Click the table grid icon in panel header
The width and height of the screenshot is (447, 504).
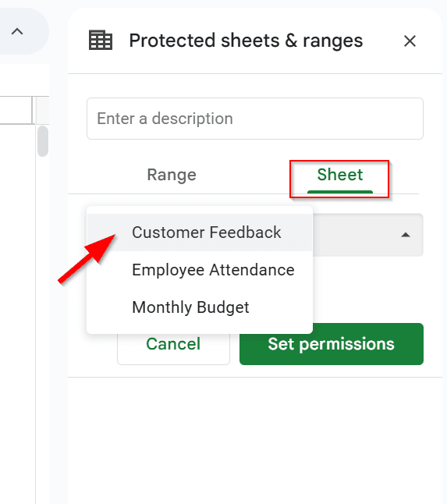click(101, 41)
